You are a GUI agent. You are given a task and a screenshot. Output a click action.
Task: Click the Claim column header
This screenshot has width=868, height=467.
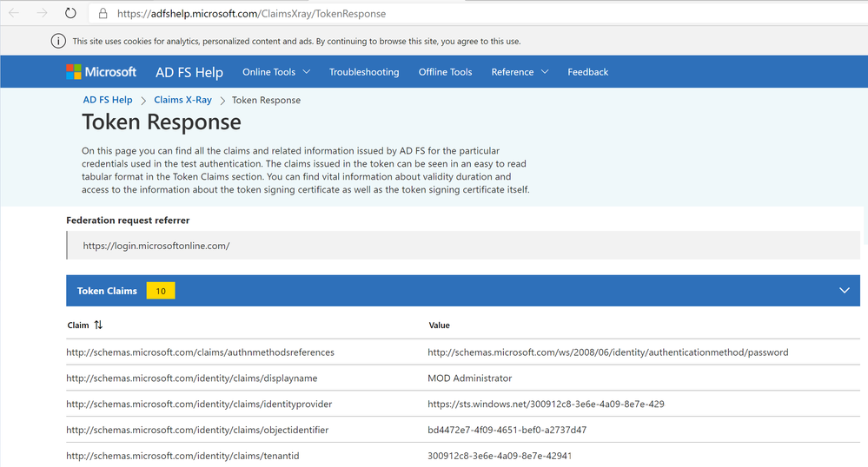tap(78, 326)
